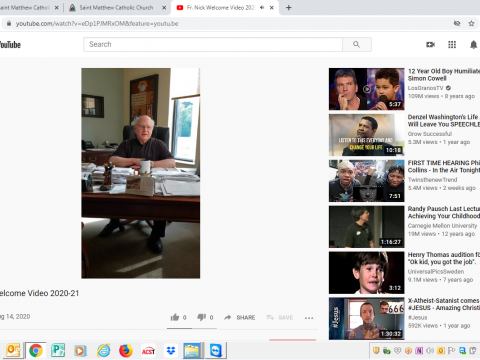Screen dimensions: 480x360
Task: Click the browser address bar URL
Action: (x=97, y=23)
